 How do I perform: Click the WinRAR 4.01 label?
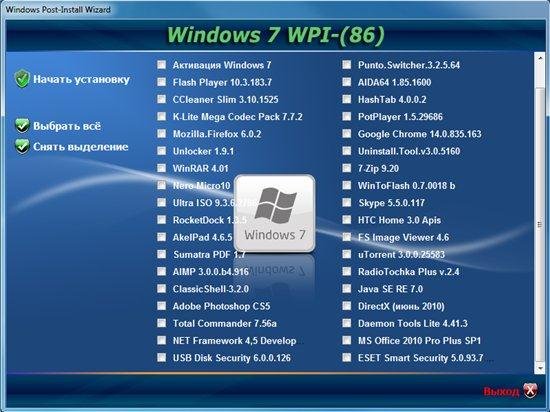coord(200,168)
